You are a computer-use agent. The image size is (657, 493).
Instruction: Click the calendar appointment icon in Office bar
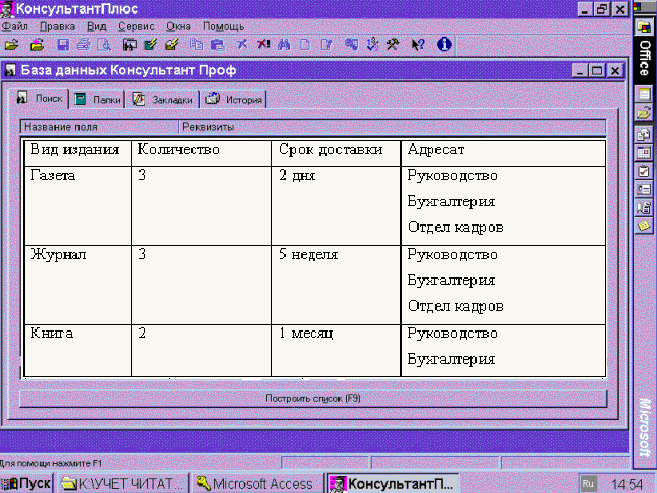(644, 152)
